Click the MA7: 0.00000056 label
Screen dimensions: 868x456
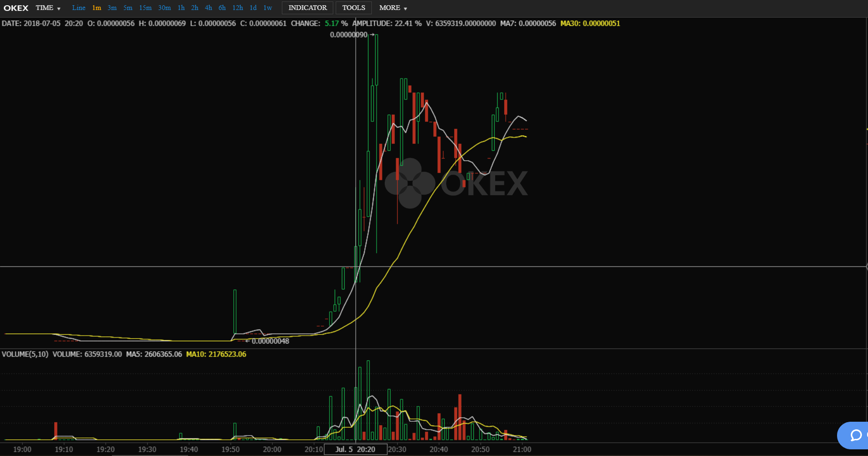pyautogui.click(x=528, y=23)
